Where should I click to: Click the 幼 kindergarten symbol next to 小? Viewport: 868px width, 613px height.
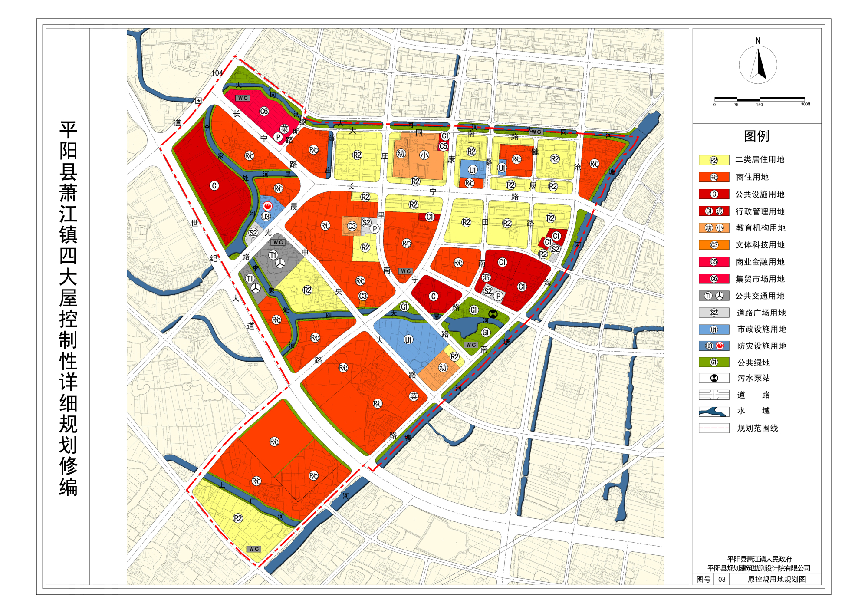pos(401,153)
